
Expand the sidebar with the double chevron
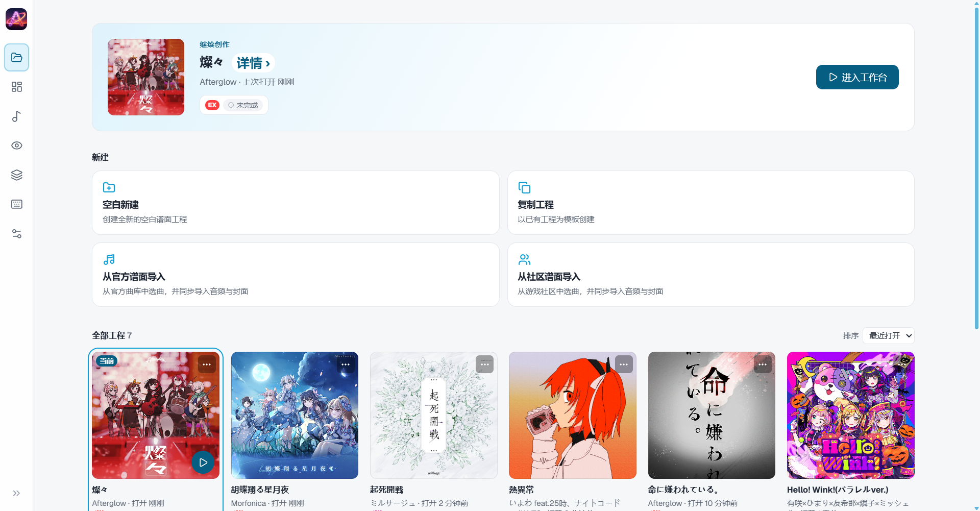tap(16, 493)
